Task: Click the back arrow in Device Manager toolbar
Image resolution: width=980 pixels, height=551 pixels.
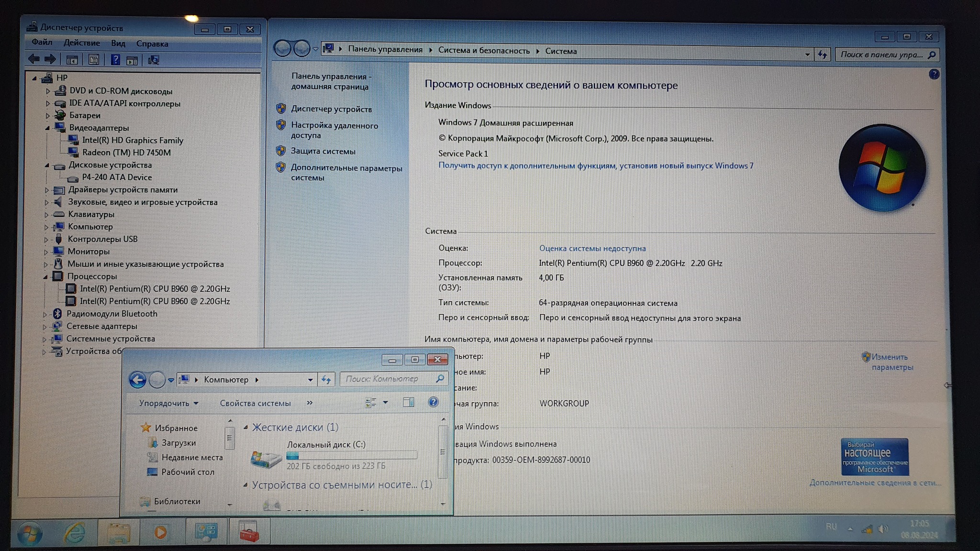Action: [x=33, y=59]
